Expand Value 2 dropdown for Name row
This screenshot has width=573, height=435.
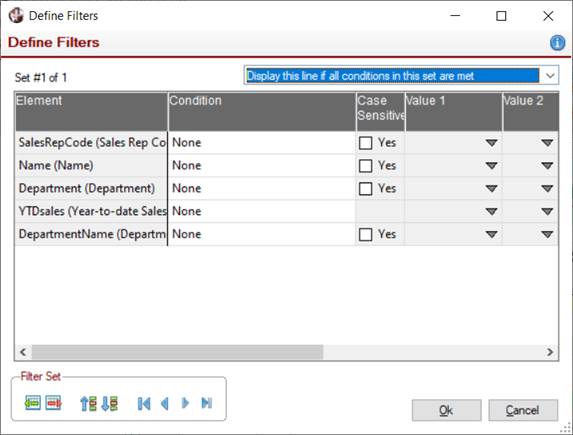pyautogui.click(x=547, y=166)
